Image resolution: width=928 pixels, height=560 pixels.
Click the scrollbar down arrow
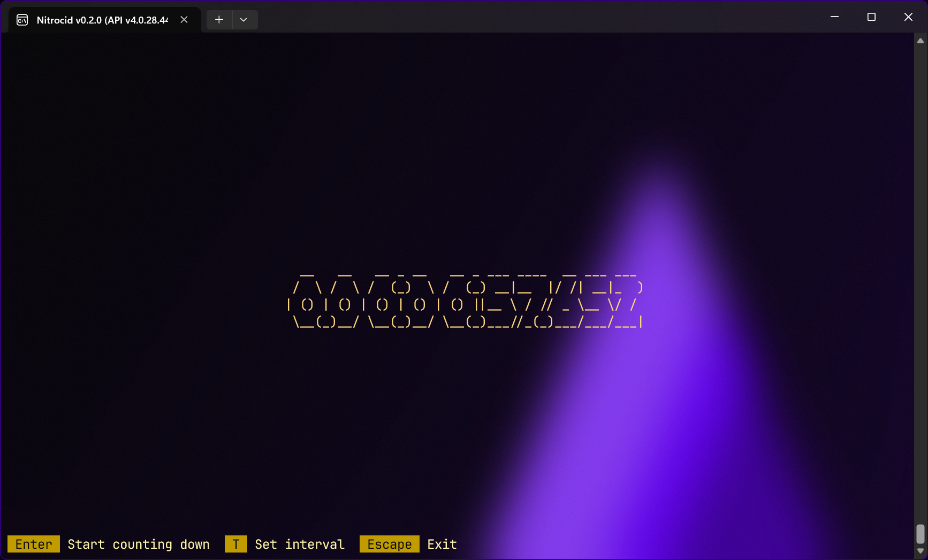click(921, 551)
